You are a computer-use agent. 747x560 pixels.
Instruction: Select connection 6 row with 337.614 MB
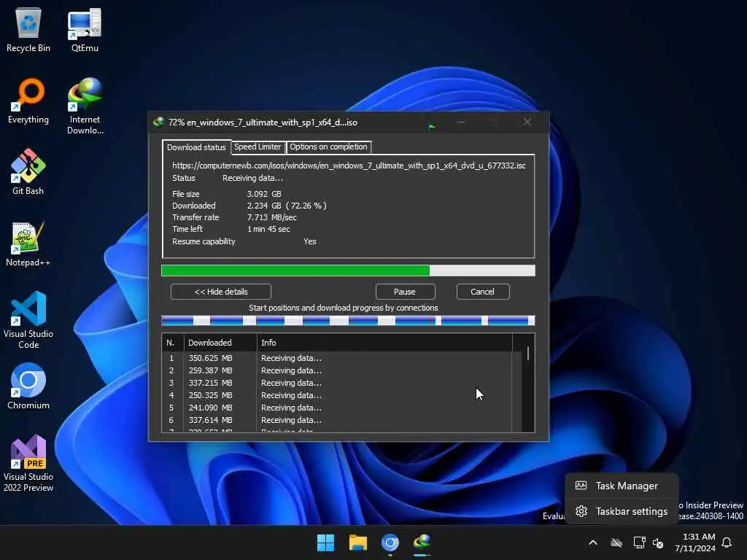[337, 420]
